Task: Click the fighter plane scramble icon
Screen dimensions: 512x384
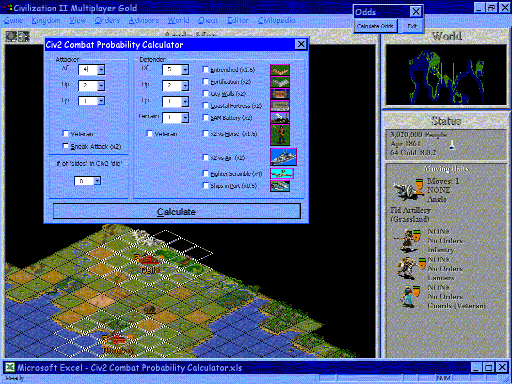Action: [282, 174]
